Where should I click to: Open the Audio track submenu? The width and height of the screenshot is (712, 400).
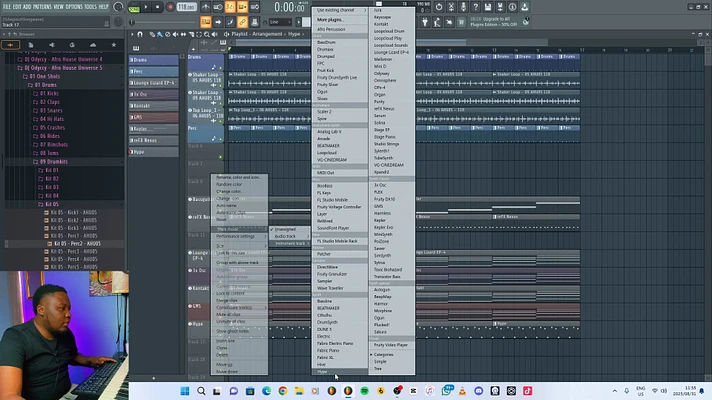click(x=290, y=237)
